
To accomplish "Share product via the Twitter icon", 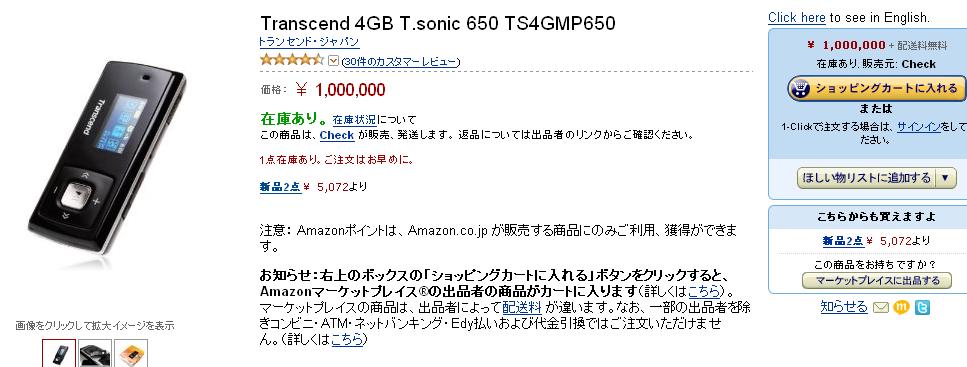I will (921, 307).
